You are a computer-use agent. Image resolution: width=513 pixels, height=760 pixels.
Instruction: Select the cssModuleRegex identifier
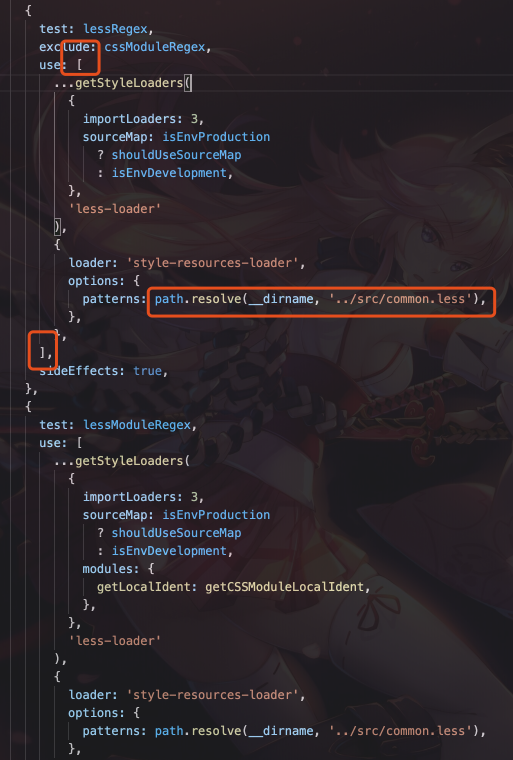pos(155,47)
